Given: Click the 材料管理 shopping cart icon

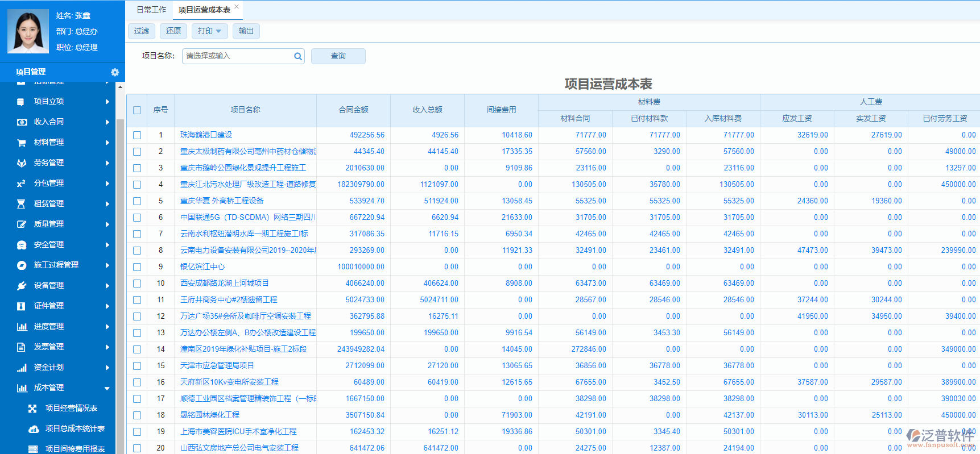Looking at the screenshot, I should [x=22, y=143].
